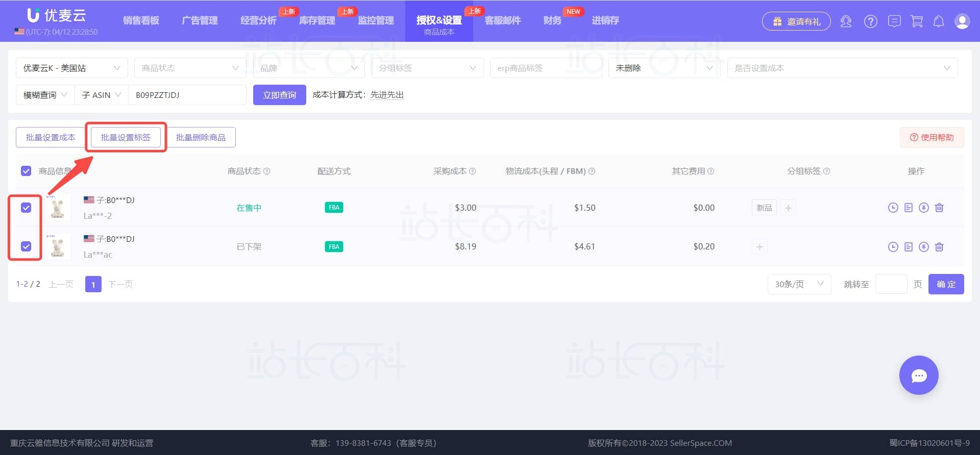Click the 邀请有礼 button

(x=796, y=21)
